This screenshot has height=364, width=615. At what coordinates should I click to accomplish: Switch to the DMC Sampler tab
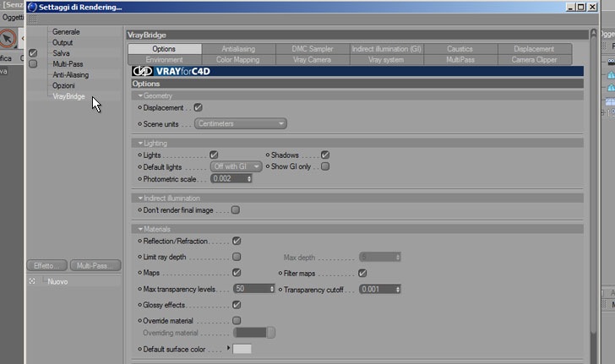coord(313,49)
